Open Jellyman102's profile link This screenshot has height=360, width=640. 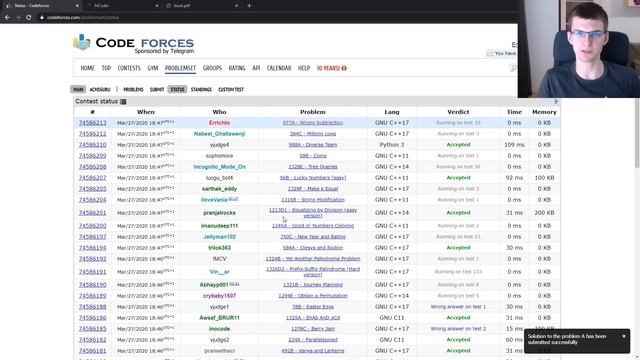(x=219, y=237)
